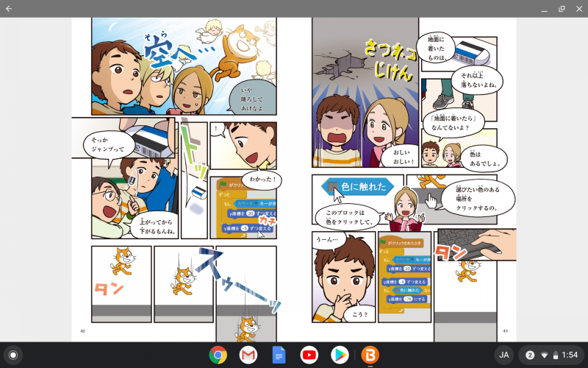
Task: Click the battery status icon
Action: click(556, 355)
